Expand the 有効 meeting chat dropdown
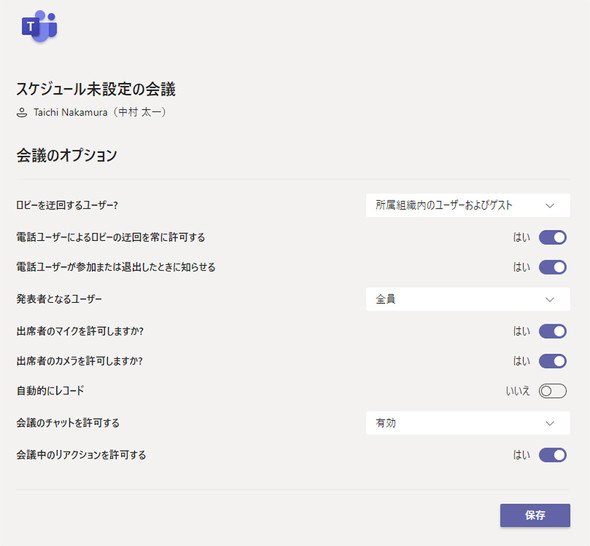 (468, 423)
